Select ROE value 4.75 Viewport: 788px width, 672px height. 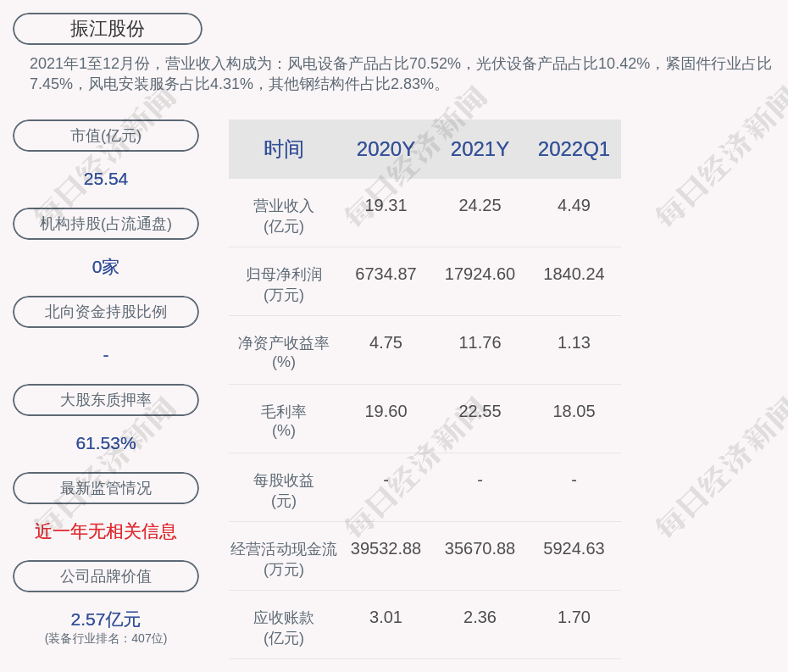386,343
